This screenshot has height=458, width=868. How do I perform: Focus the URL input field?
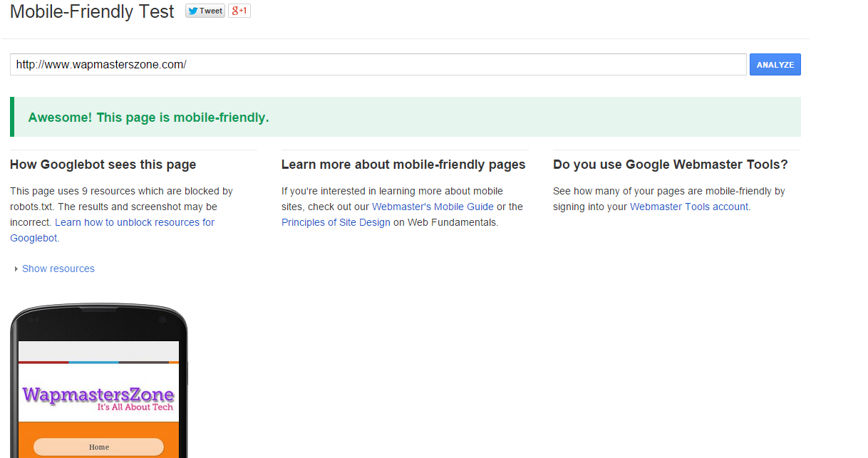378,65
